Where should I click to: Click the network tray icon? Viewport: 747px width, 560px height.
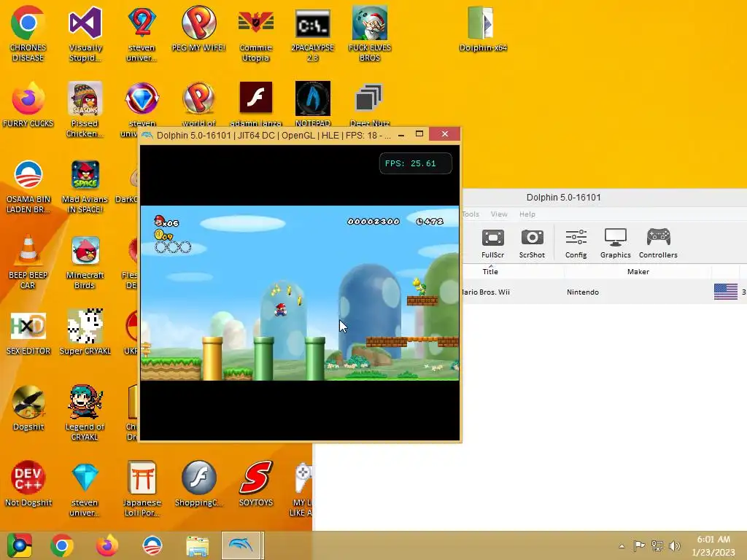pyautogui.click(x=657, y=546)
